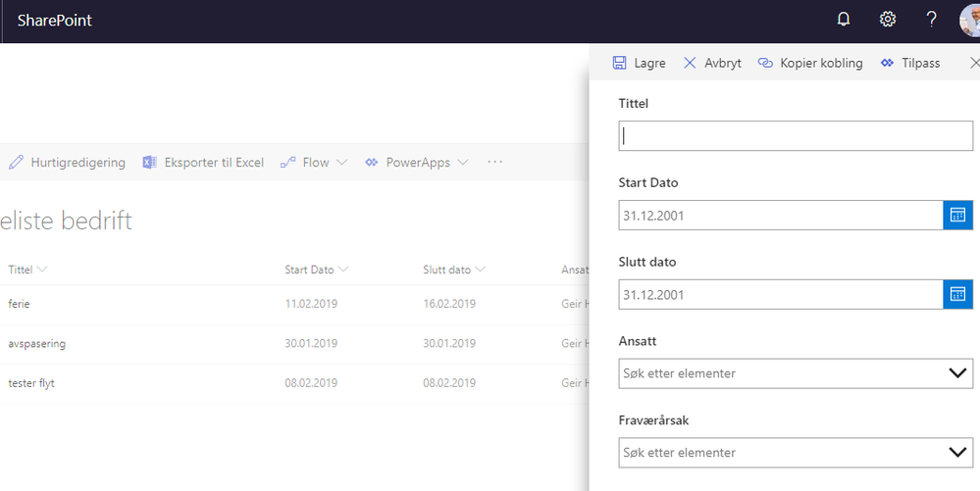Select 08.02.2019 in the Start Dato column
The width and height of the screenshot is (980, 491).
pyautogui.click(x=311, y=383)
